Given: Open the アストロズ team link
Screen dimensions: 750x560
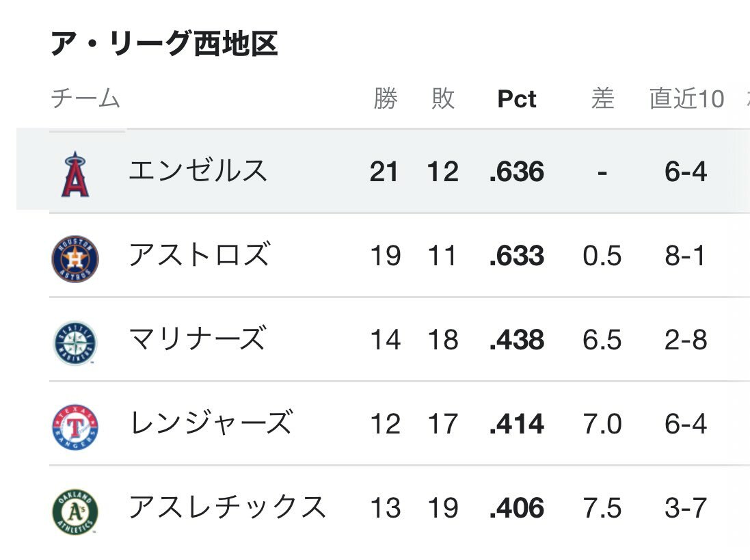Looking at the screenshot, I should point(200,254).
